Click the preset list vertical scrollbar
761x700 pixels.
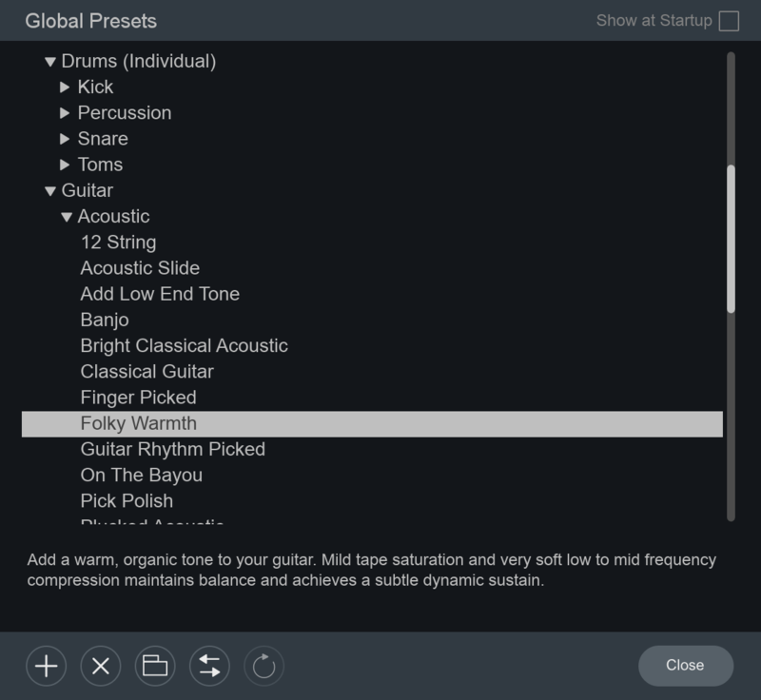point(731,239)
